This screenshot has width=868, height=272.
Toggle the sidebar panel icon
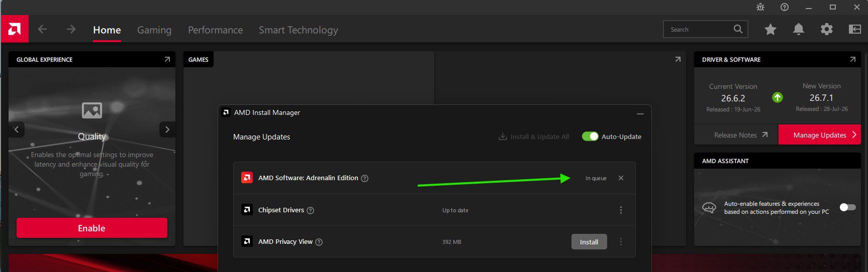[x=855, y=29]
